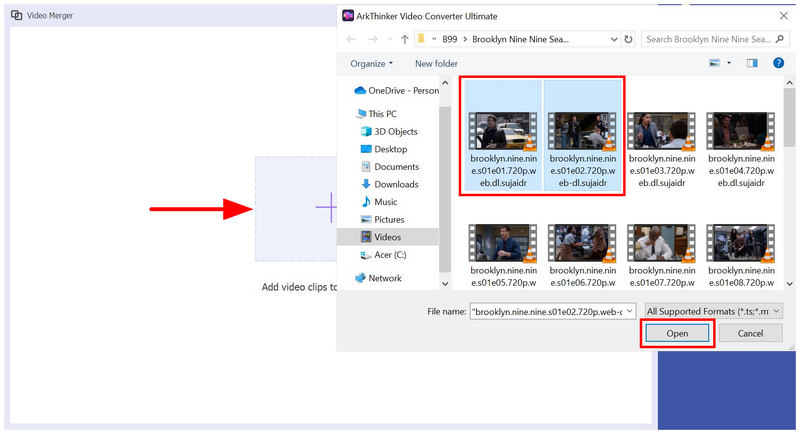This screenshot has width=800, height=434.
Task: Select the s01e04 video thumbnail
Action: (x=741, y=132)
